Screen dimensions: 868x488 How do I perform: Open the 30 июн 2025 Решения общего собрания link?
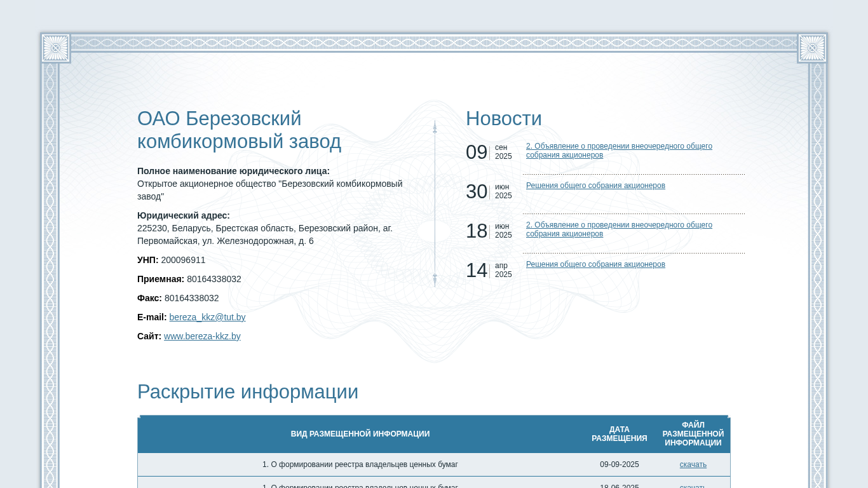click(595, 186)
